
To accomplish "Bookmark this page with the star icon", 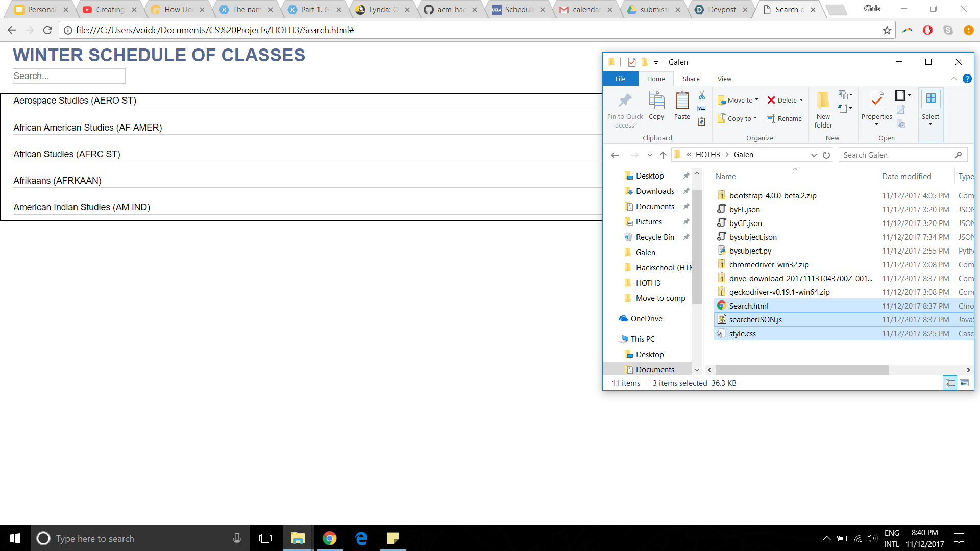I will click(887, 30).
